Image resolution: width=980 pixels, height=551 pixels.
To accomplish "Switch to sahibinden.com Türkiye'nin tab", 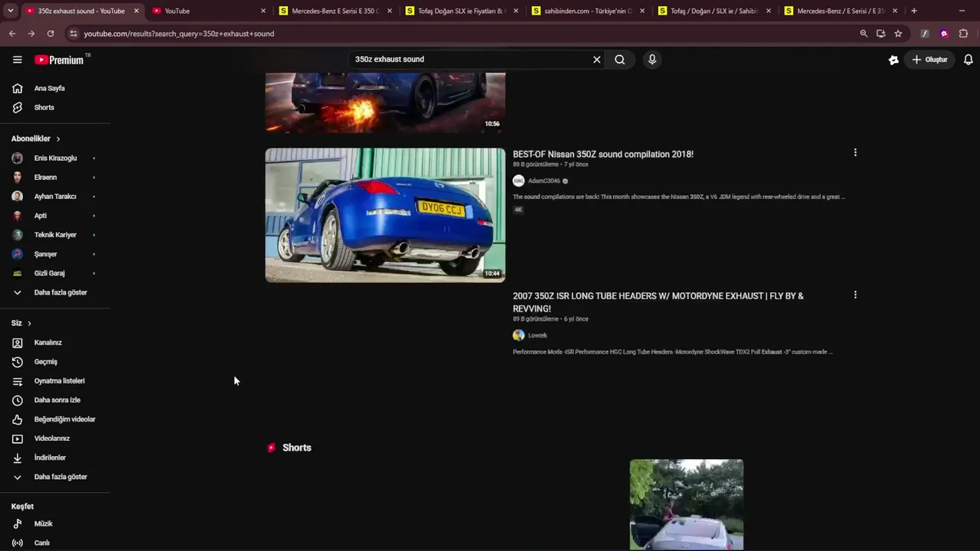I will (x=588, y=11).
